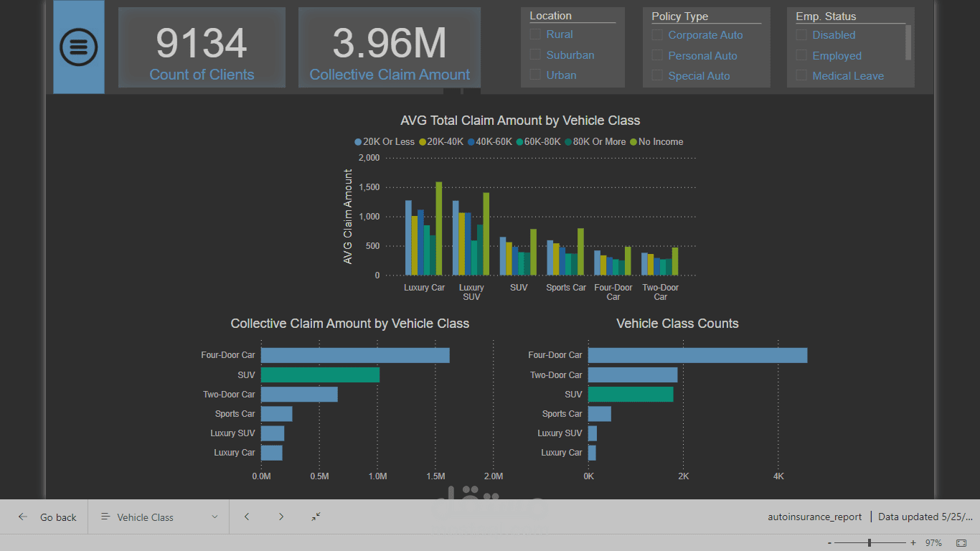This screenshot has height=551, width=980.
Task: Click the Count of Clients card
Action: [202, 47]
